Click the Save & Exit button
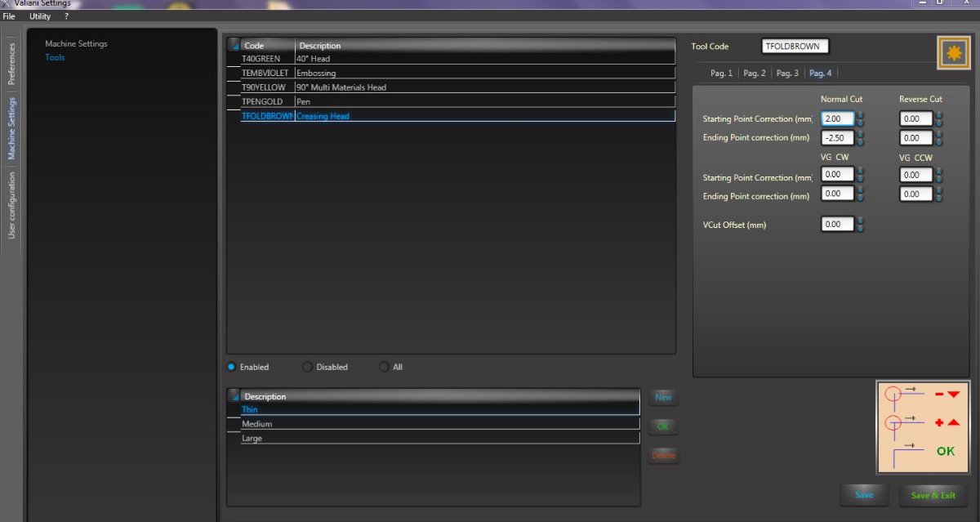This screenshot has height=522, width=980. (933, 495)
